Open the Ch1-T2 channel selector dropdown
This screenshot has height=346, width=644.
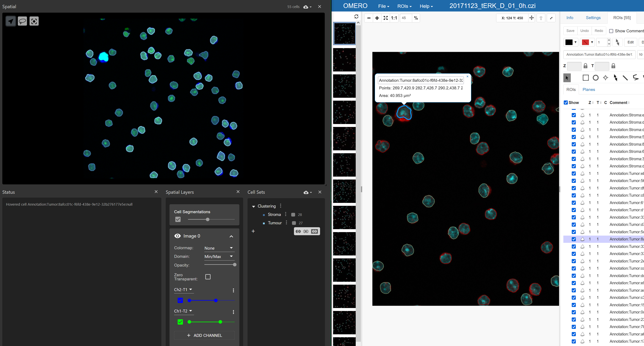click(184, 311)
